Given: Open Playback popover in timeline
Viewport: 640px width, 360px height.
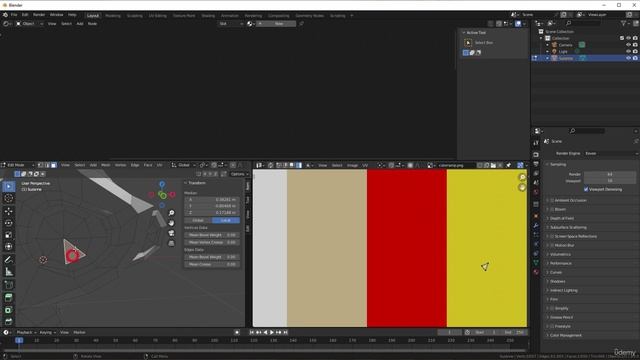Looking at the screenshot, I should (26, 332).
